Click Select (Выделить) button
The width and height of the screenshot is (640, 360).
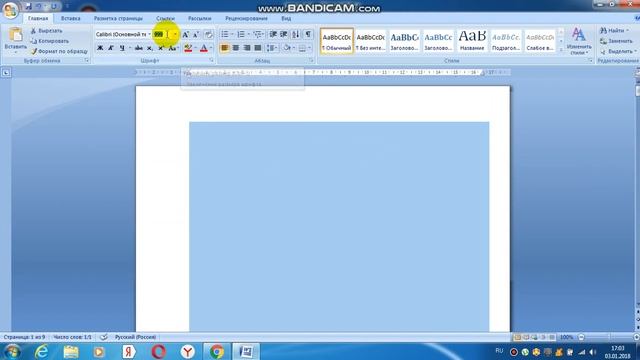click(x=617, y=51)
